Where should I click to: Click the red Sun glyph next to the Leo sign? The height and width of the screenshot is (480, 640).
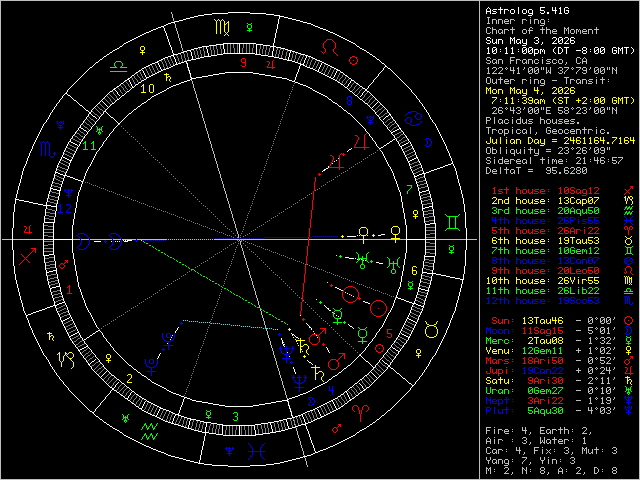pyautogui.click(x=354, y=60)
